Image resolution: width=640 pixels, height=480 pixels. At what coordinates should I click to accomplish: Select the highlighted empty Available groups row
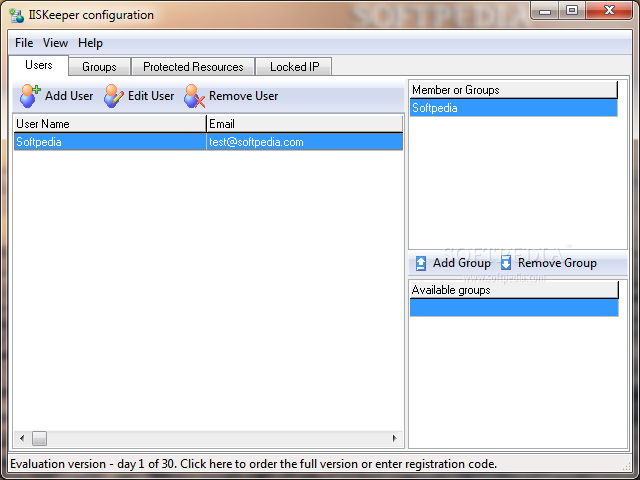514,308
